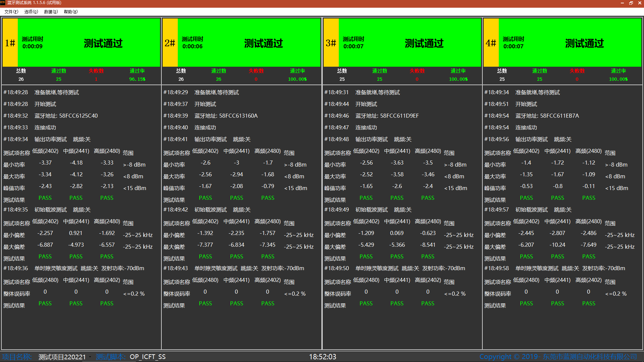Select Bluetooth address 58FCC611D9EF log line
644x362 pixels.
click(x=372, y=116)
